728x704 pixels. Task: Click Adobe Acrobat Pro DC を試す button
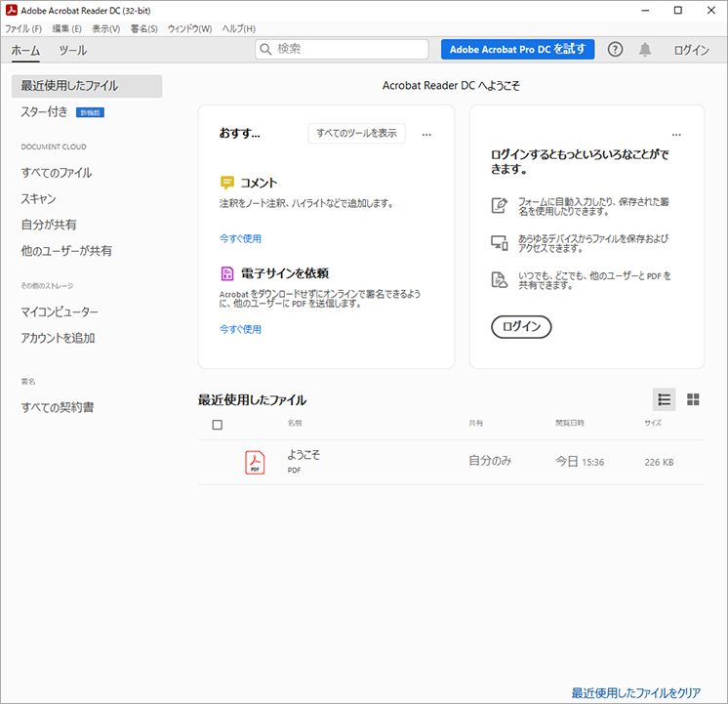pyautogui.click(x=517, y=49)
